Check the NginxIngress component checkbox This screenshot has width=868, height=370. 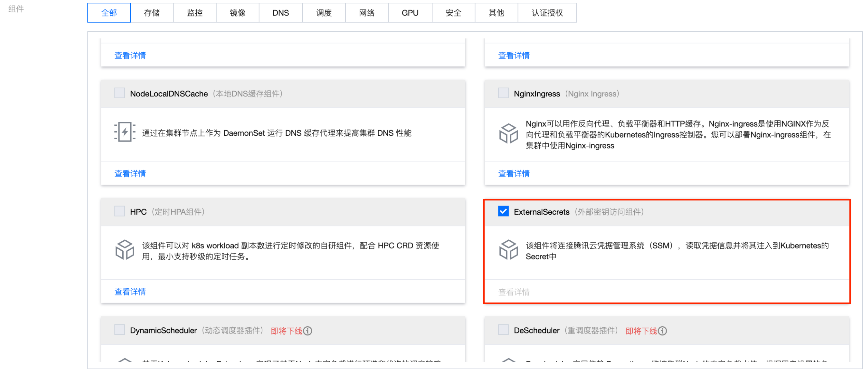(x=503, y=93)
